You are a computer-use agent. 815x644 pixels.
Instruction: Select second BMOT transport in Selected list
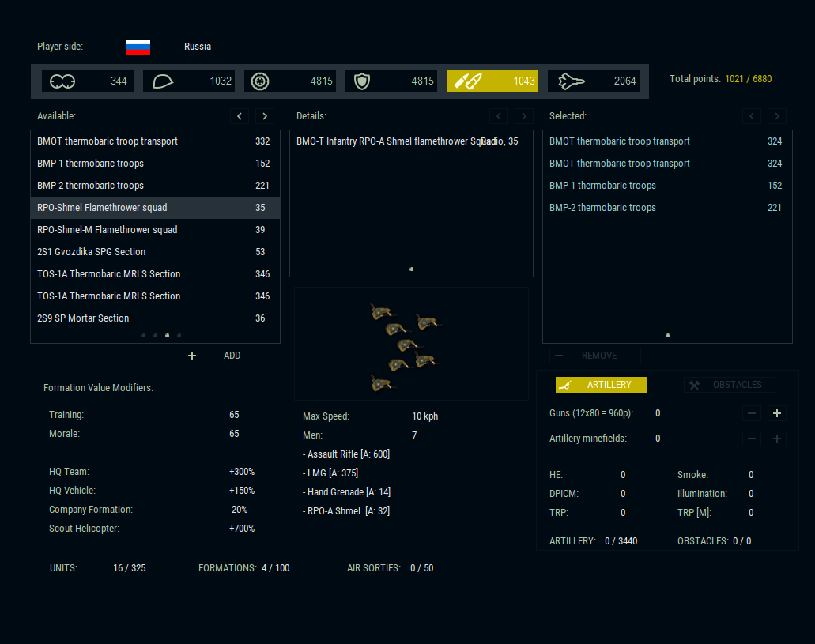click(667, 164)
